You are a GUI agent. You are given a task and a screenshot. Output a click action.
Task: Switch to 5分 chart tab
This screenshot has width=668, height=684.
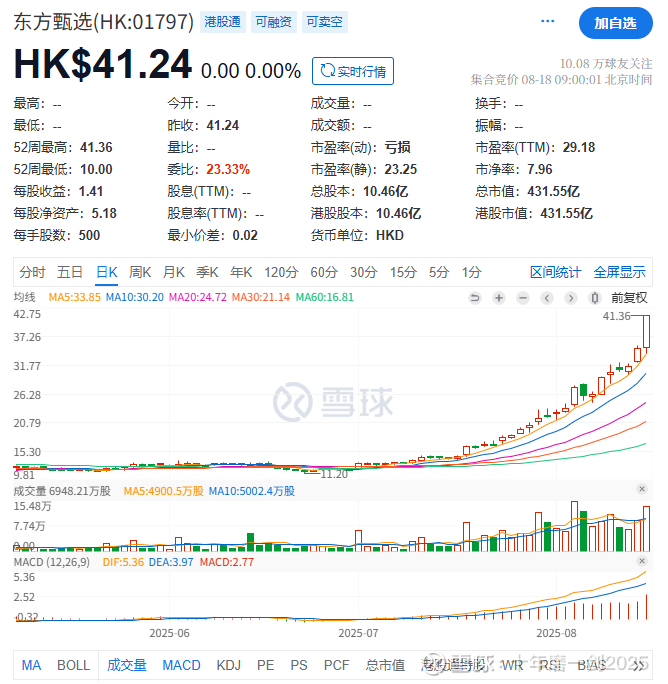coord(438,273)
